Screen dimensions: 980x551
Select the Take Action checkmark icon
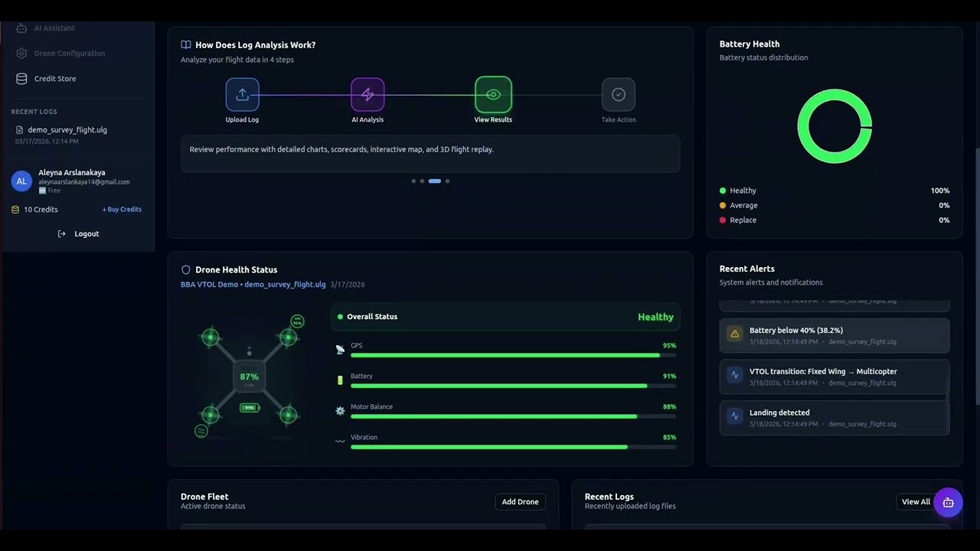pyautogui.click(x=619, y=95)
